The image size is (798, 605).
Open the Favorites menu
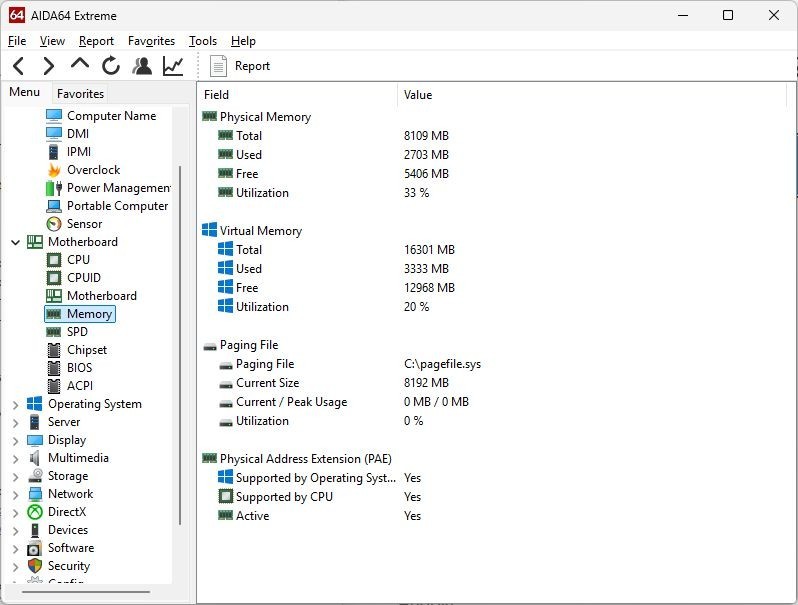pyautogui.click(x=151, y=41)
